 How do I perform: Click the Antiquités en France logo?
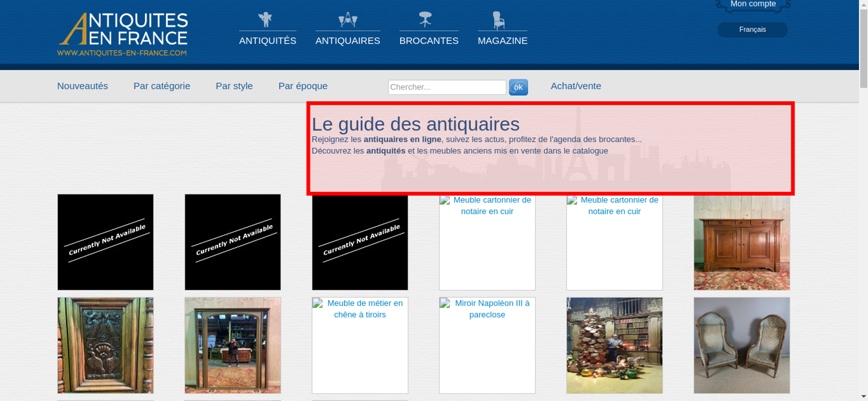(x=123, y=34)
